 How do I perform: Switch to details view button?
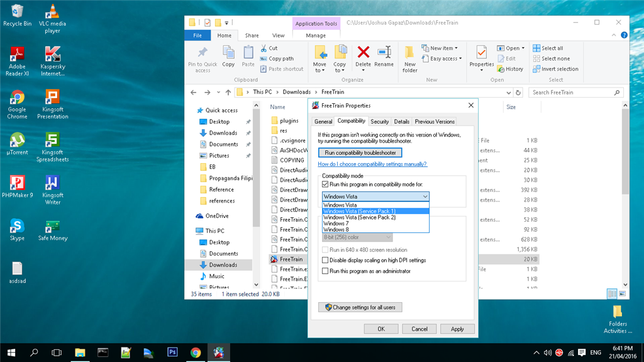pyautogui.click(x=612, y=294)
